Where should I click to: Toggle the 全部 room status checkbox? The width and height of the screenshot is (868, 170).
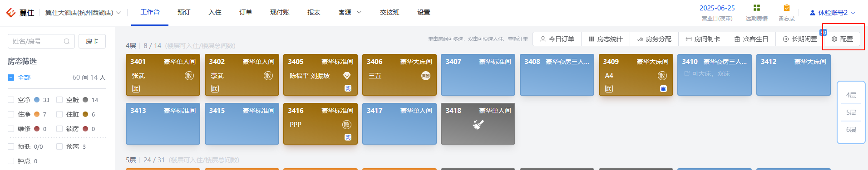pyautogui.click(x=11, y=78)
